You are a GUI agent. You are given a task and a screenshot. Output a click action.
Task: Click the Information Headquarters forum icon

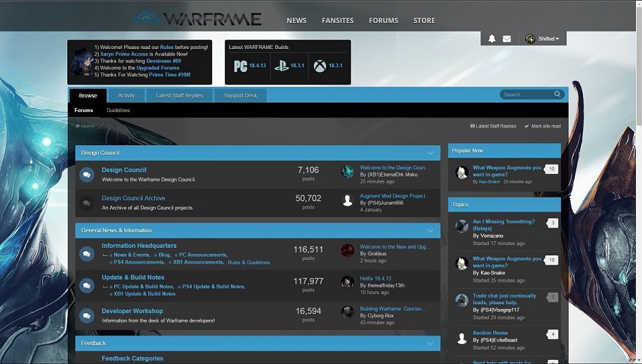[86, 254]
